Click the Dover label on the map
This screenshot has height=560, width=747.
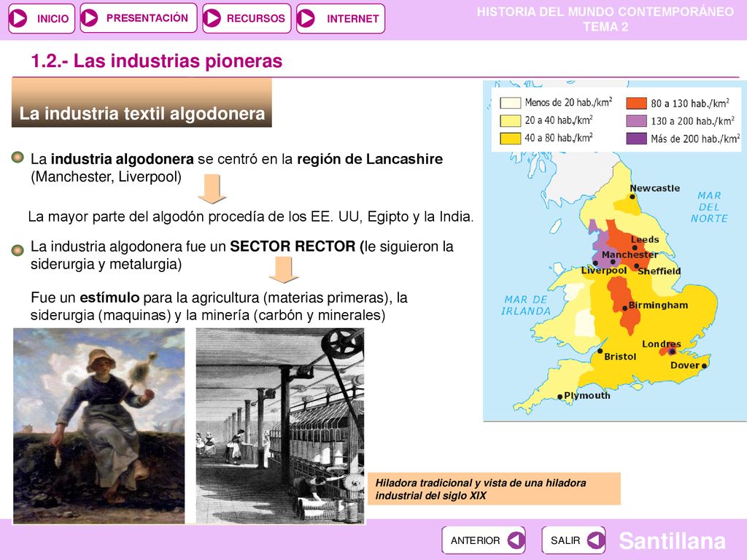coord(685,365)
